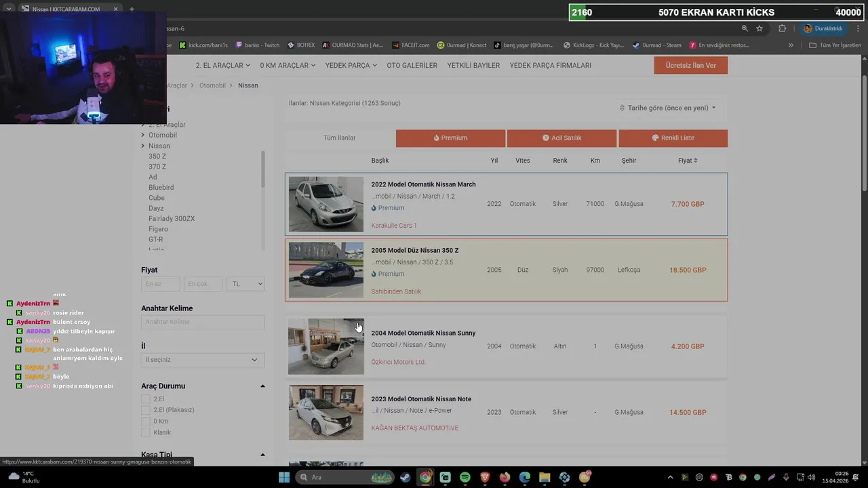Open the BOTRIX bookmark
868x488 pixels.
coord(301,45)
